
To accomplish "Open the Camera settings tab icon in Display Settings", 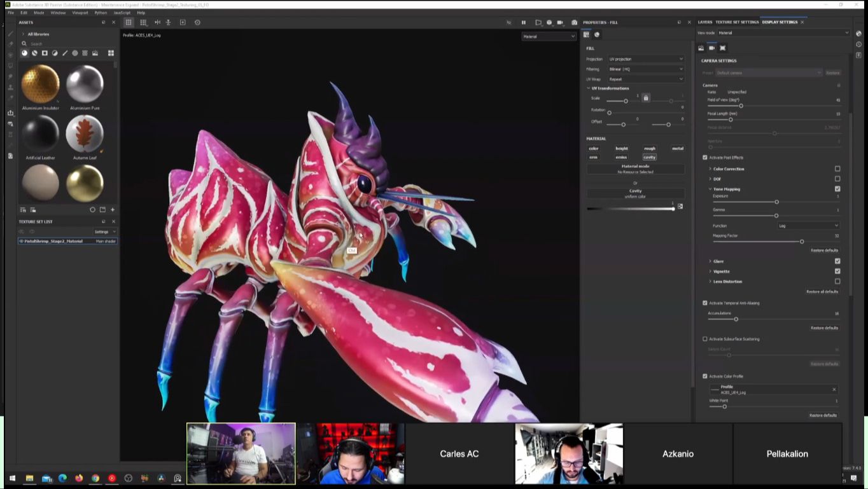I will (x=711, y=48).
